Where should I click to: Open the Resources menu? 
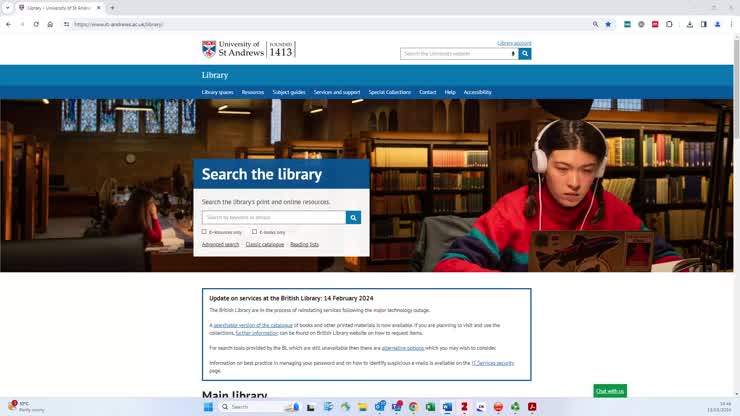coord(253,92)
